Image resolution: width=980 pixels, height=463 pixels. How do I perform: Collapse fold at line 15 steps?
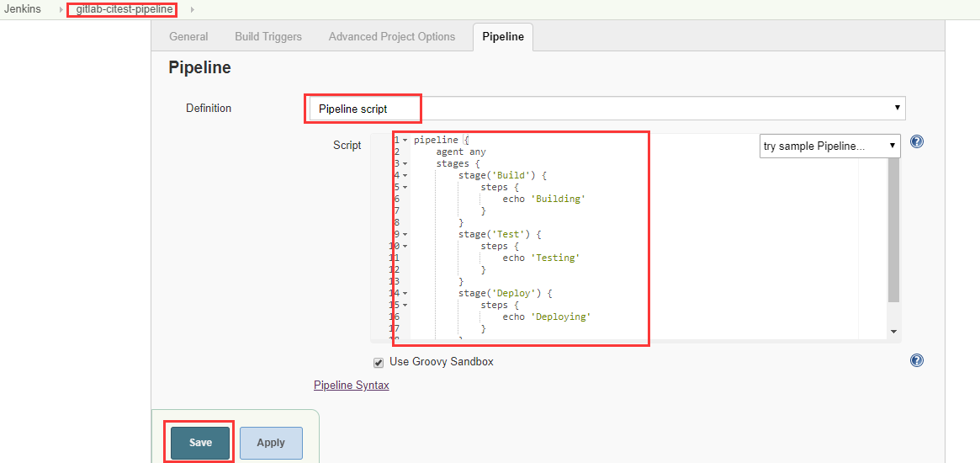405,305
